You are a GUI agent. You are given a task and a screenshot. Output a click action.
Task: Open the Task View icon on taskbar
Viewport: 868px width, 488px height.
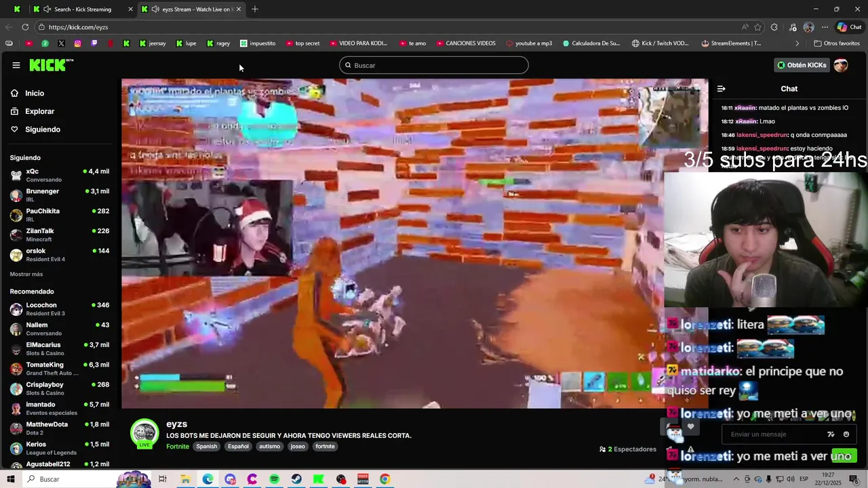click(163, 479)
